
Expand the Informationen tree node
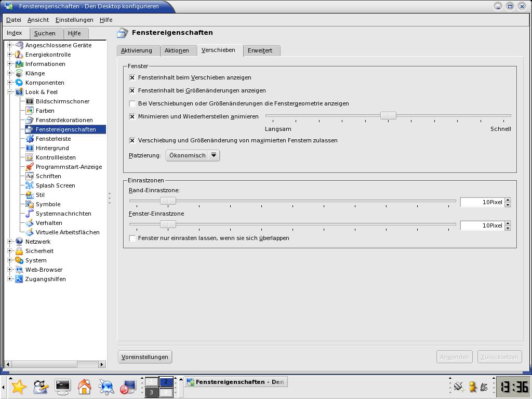point(10,64)
